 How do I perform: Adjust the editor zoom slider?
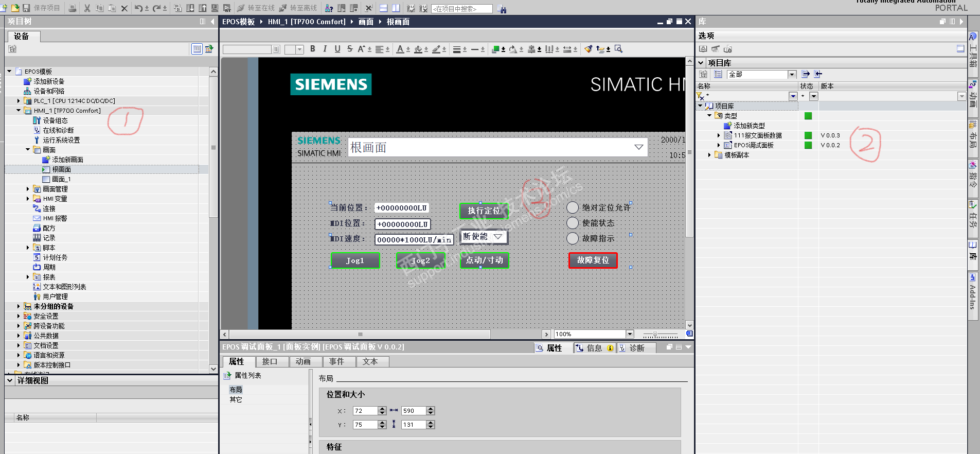pyautogui.click(x=655, y=335)
